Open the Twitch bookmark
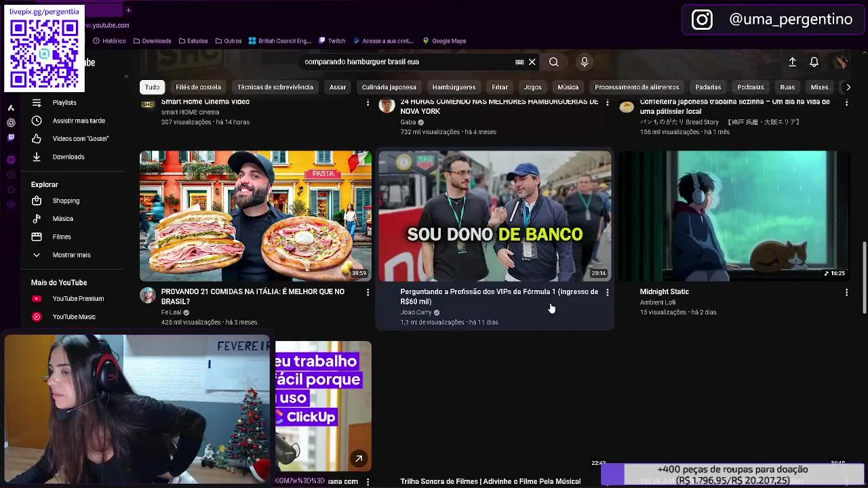 (332, 41)
